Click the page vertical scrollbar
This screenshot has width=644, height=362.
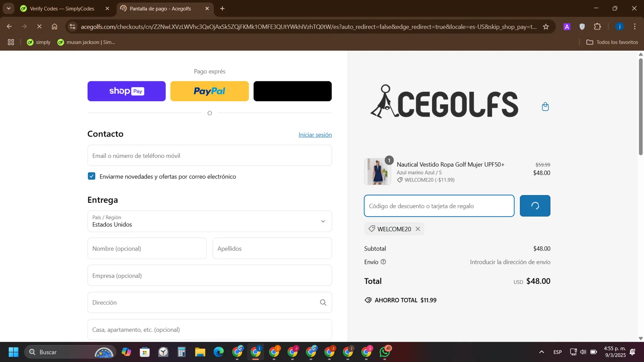641,106
